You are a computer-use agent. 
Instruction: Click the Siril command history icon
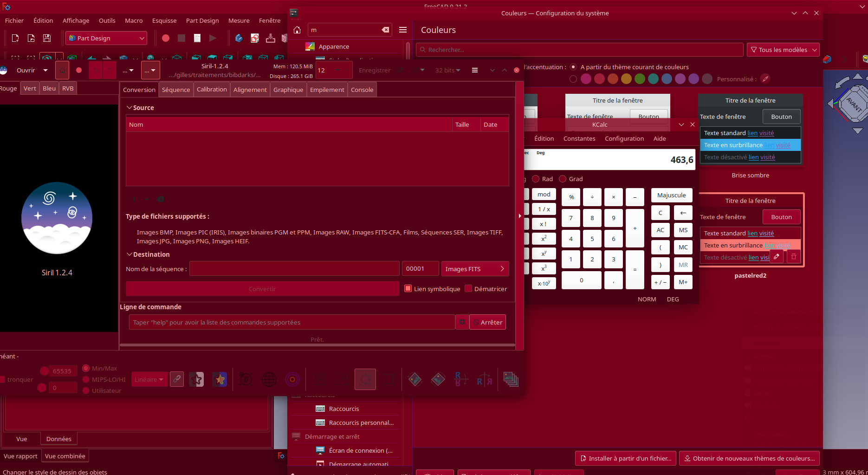(462, 322)
